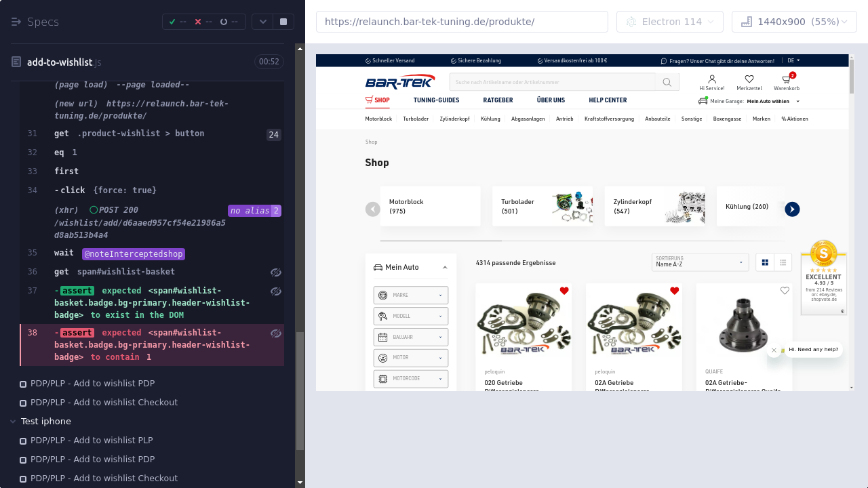
Task: Open the Marke filter dropdown
Action: [x=410, y=296]
